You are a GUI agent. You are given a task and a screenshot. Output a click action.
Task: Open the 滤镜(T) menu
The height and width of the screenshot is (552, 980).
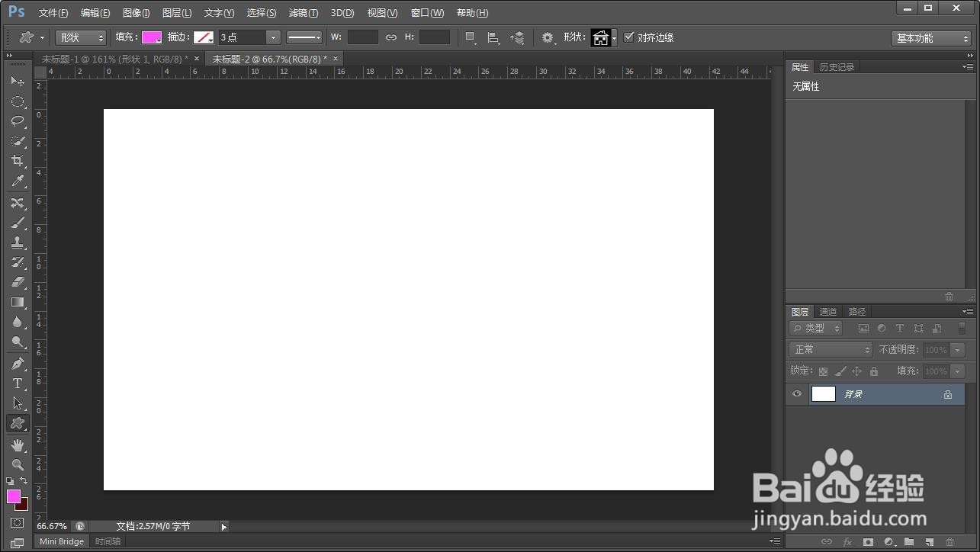304,13
